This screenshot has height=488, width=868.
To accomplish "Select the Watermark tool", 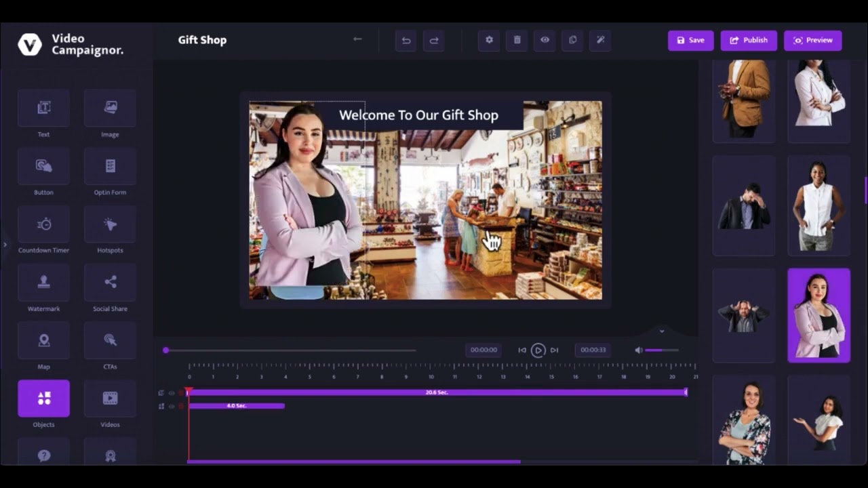I will click(x=43, y=282).
